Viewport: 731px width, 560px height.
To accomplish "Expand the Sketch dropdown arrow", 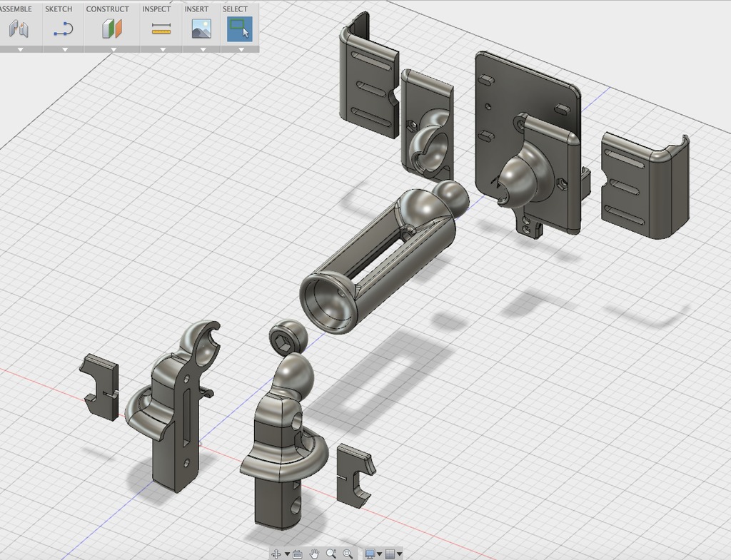I will (64, 49).
